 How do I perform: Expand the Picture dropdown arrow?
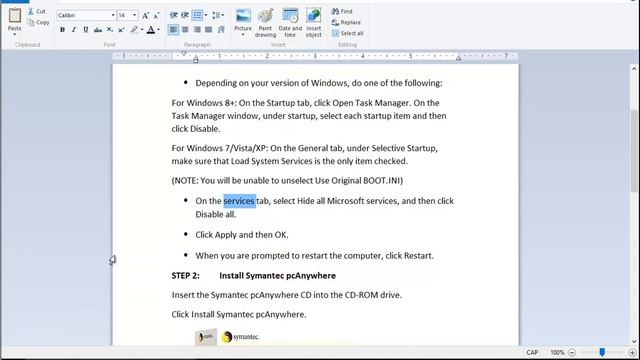tap(243, 35)
